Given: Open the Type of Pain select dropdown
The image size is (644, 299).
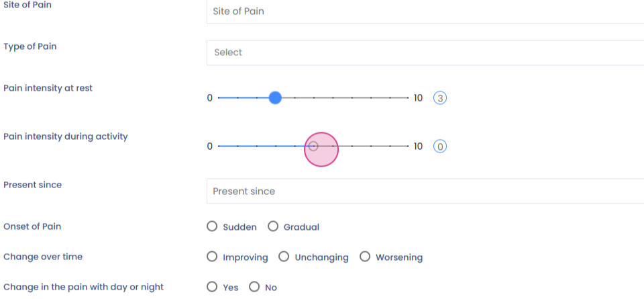Looking at the screenshot, I should 424,52.
